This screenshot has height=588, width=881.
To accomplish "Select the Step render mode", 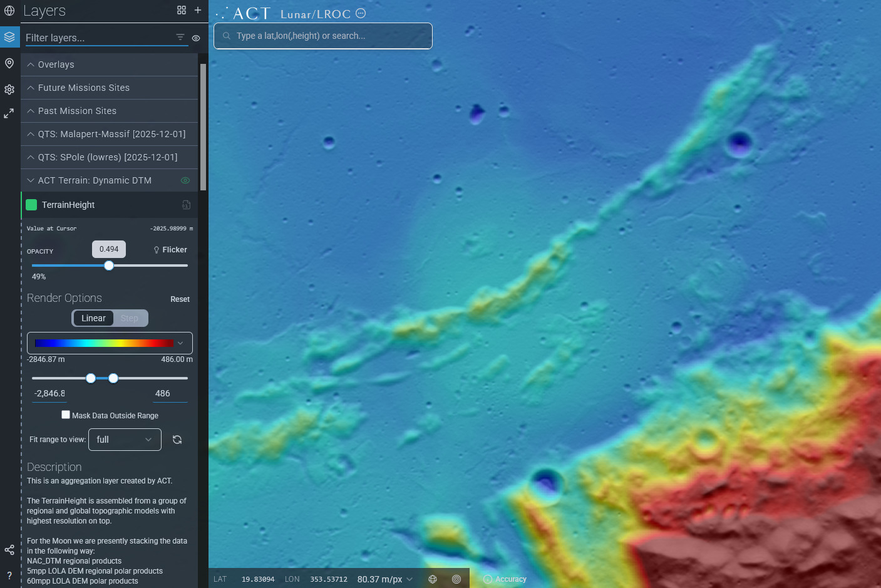I will coord(130,318).
